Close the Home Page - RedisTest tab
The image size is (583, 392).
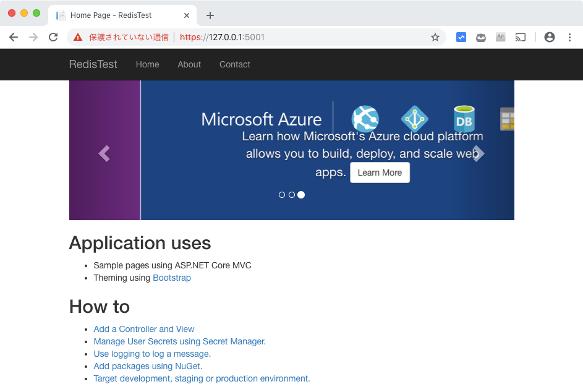[x=187, y=15]
